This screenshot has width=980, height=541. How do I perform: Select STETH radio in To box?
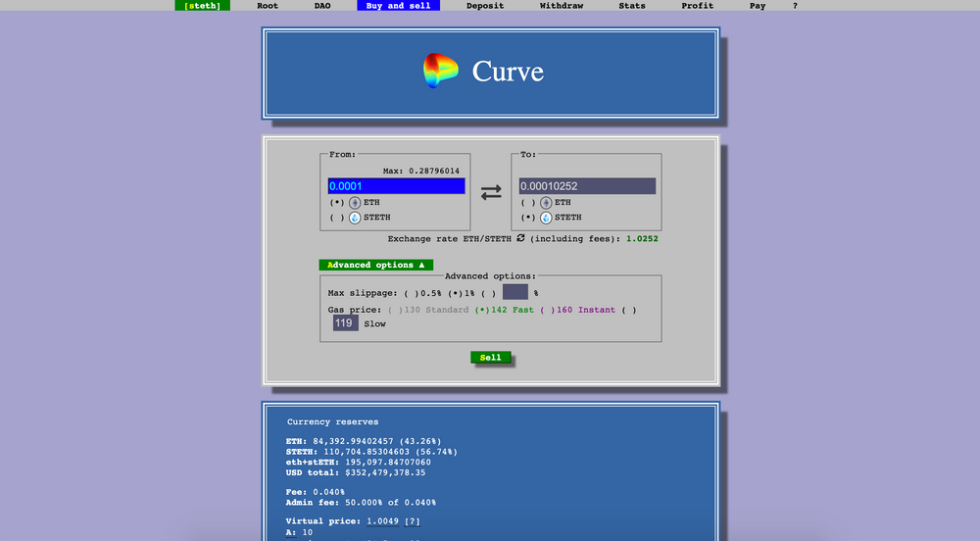[528, 218]
